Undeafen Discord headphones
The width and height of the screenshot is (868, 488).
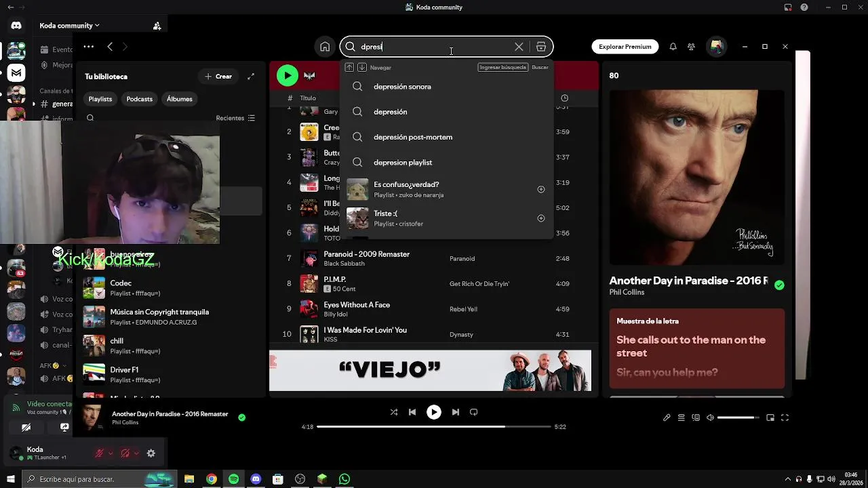pos(125,453)
